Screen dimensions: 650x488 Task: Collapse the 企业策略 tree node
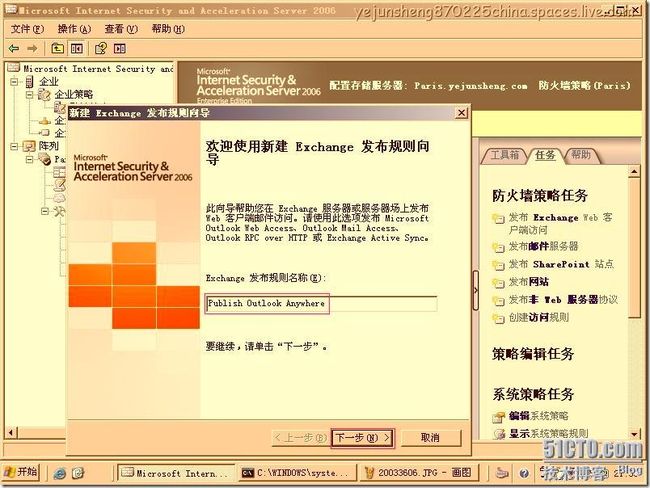[x=29, y=95]
